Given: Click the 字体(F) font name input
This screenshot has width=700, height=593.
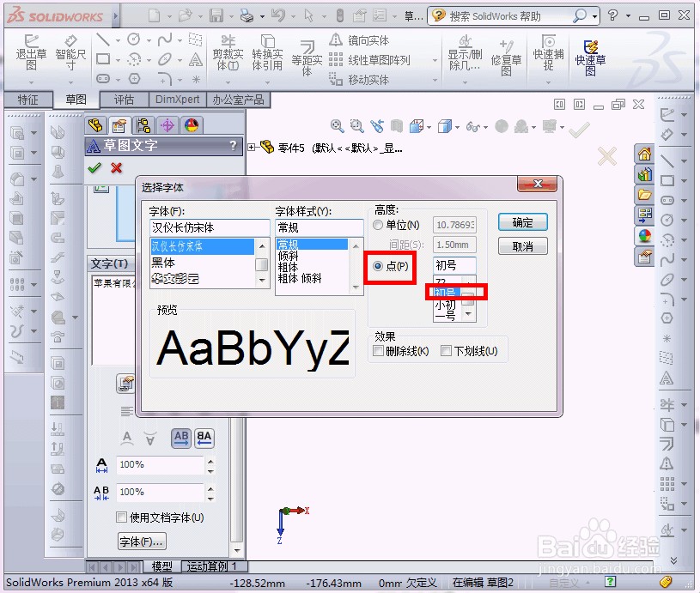Looking at the screenshot, I should (x=210, y=227).
